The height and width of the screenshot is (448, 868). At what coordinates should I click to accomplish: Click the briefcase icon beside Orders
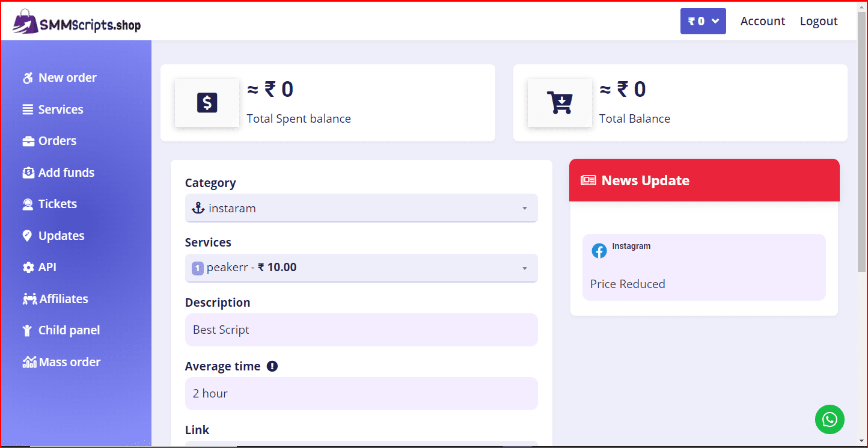(x=28, y=141)
